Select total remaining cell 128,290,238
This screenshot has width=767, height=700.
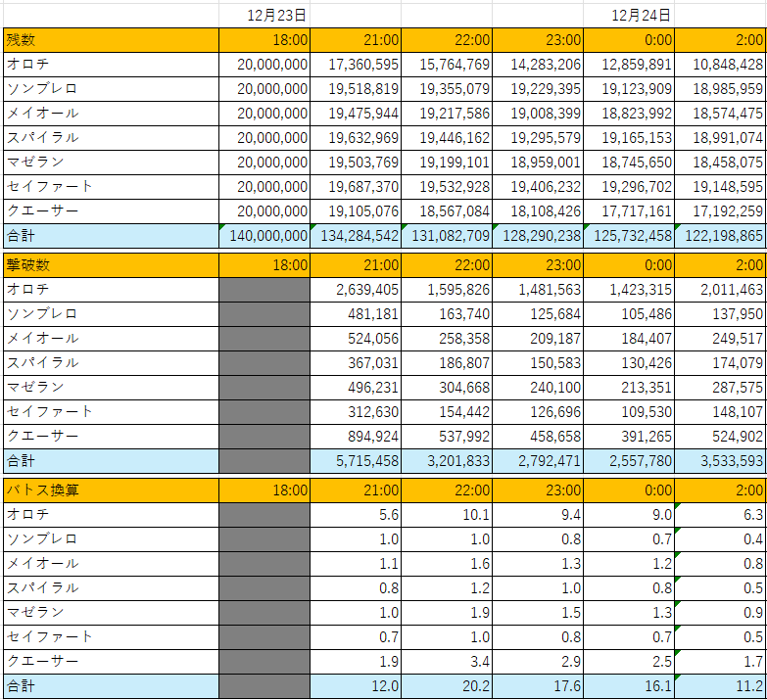click(538, 236)
